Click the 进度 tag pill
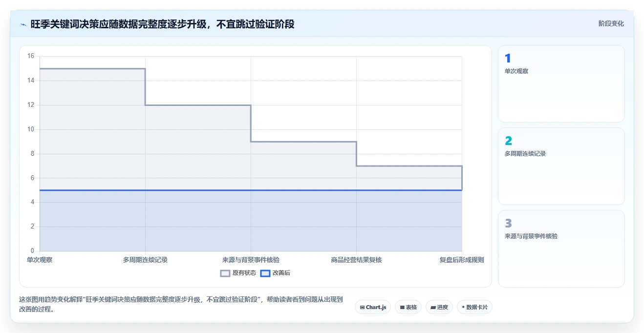 [439, 307]
